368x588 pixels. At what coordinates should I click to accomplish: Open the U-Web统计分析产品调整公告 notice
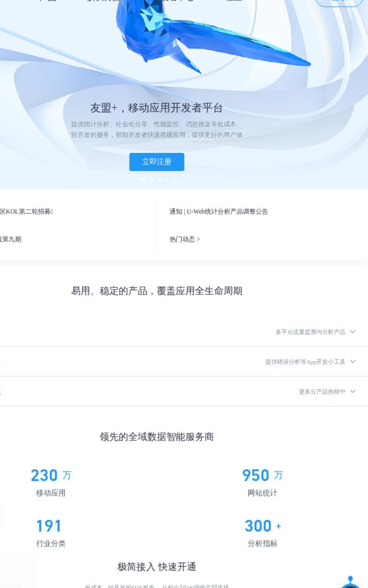pyautogui.click(x=218, y=212)
